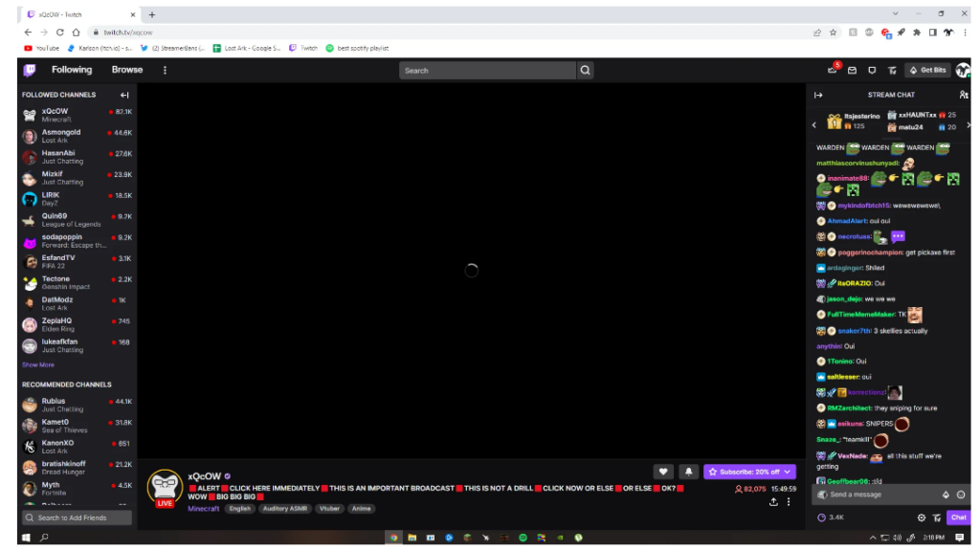The height and width of the screenshot is (550, 980).
Task: Click the Get Bits button
Action: point(928,71)
